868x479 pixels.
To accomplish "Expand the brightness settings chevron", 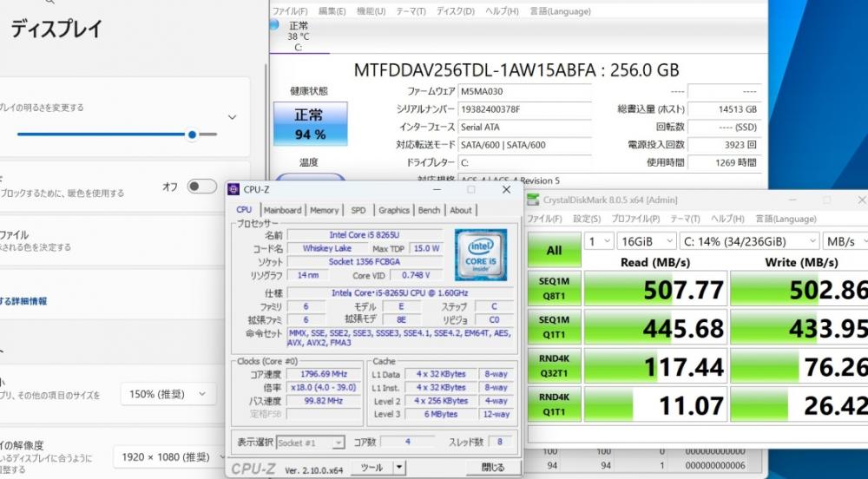I will point(232,117).
